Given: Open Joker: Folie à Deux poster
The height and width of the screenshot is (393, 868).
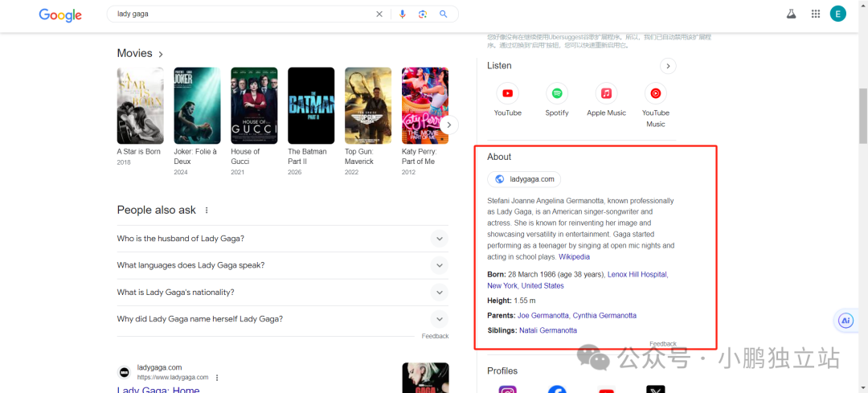Looking at the screenshot, I should [x=197, y=106].
